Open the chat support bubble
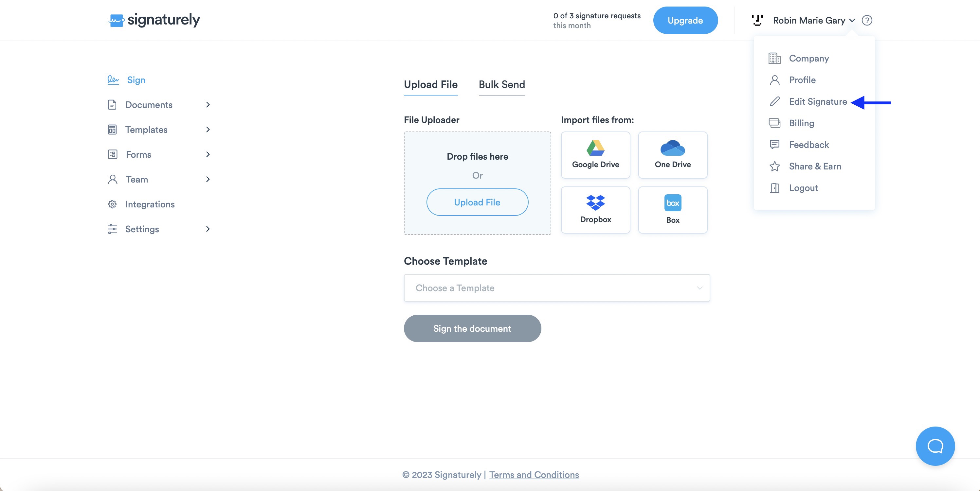Viewport: 980px width, 491px height. pos(935,446)
